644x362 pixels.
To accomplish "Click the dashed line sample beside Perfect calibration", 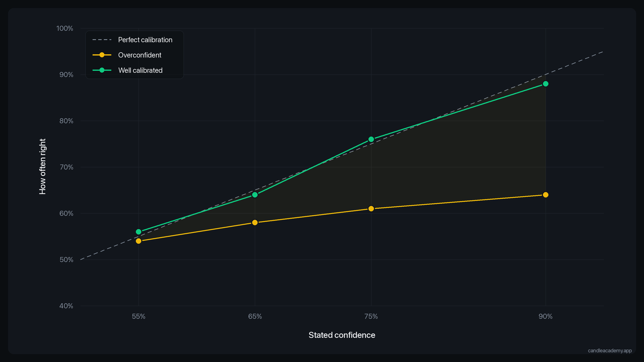I will [x=102, y=40].
